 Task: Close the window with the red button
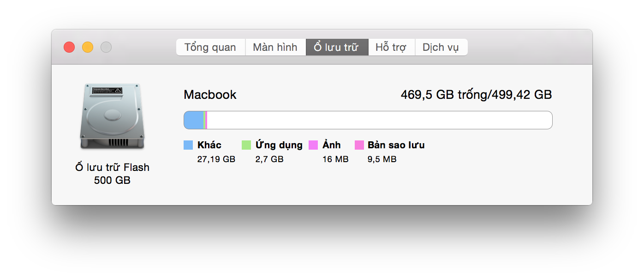pos(69,47)
